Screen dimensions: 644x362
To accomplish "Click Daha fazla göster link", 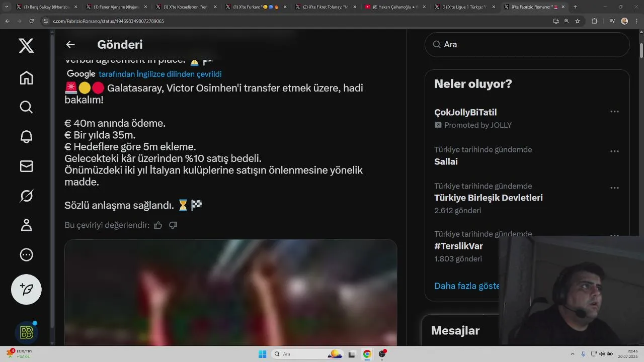I will pos(467,286).
